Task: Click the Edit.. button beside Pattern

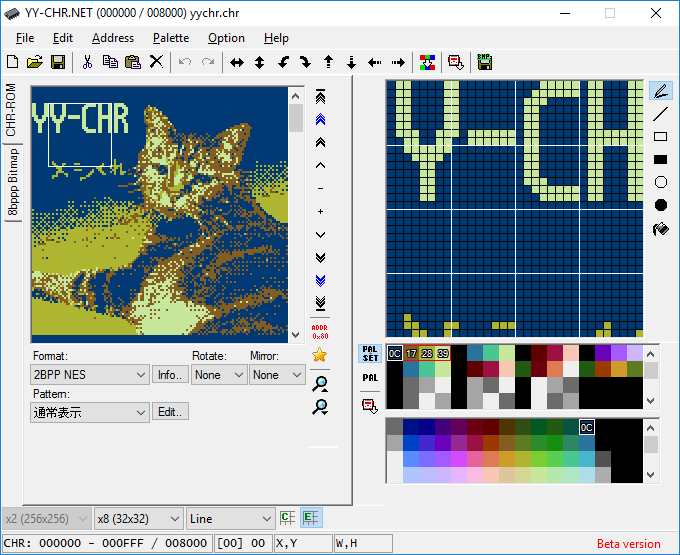Action: [169, 411]
